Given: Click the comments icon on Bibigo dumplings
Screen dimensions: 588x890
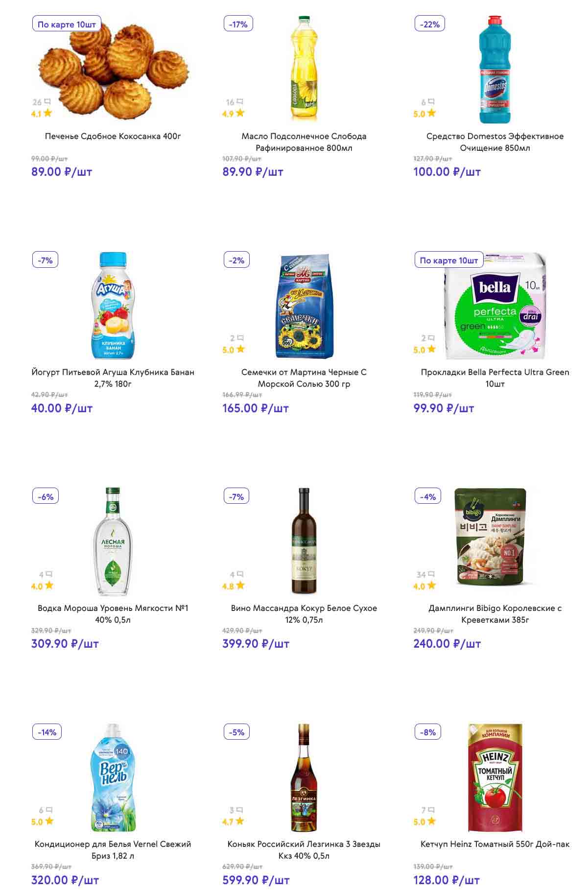Looking at the screenshot, I should tap(431, 574).
